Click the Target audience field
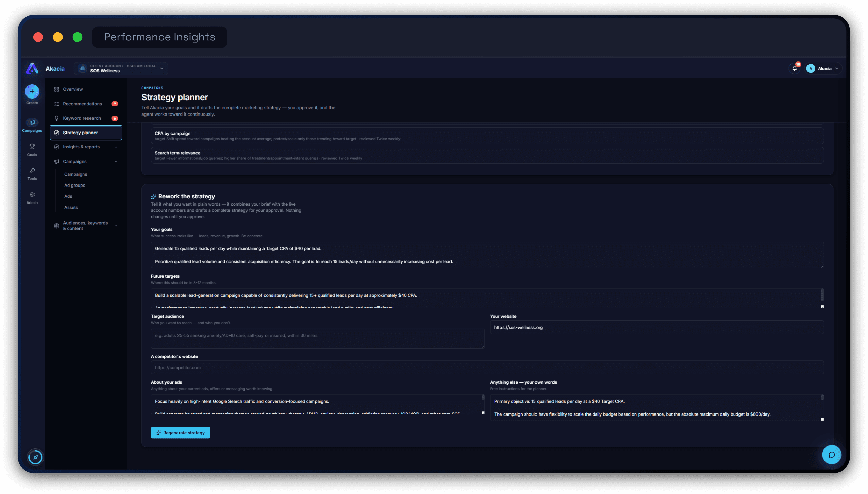Image resolution: width=868 pixels, height=494 pixels. [318, 338]
